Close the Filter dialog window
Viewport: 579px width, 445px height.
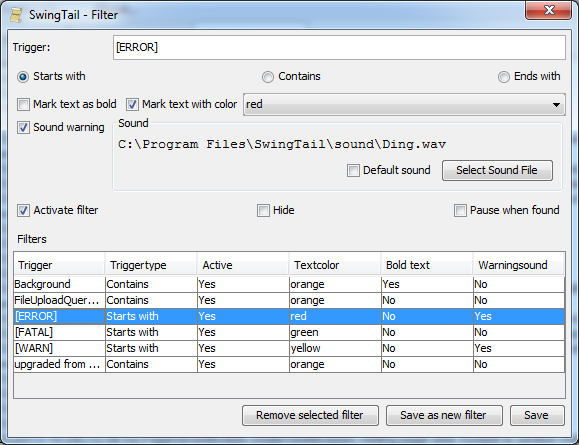coord(548,10)
